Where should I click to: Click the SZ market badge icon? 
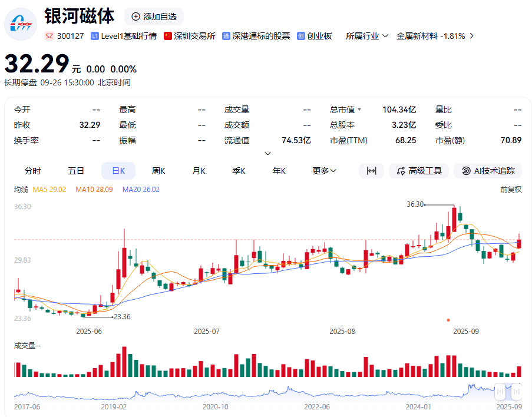tap(49, 36)
